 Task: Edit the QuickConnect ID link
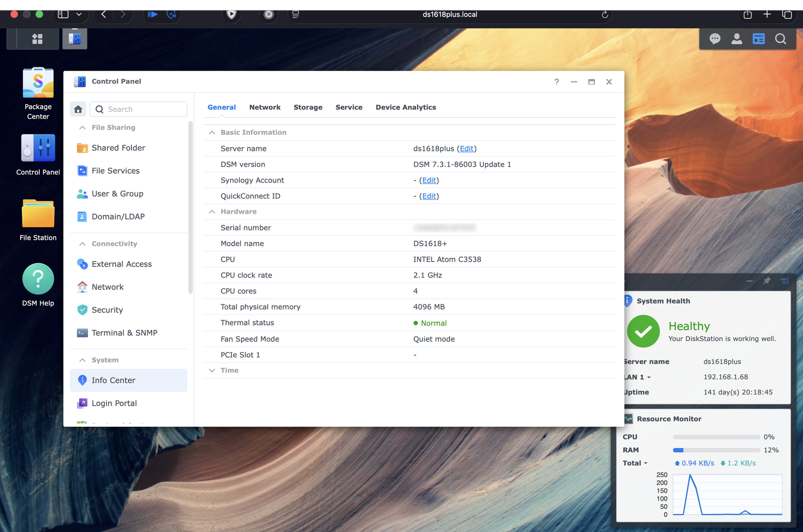click(x=429, y=196)
